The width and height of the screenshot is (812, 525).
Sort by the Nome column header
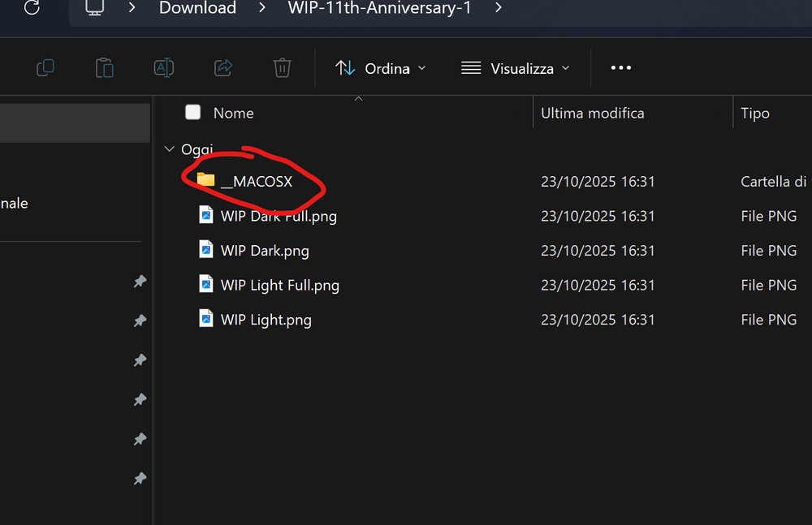tap(234, 114)
